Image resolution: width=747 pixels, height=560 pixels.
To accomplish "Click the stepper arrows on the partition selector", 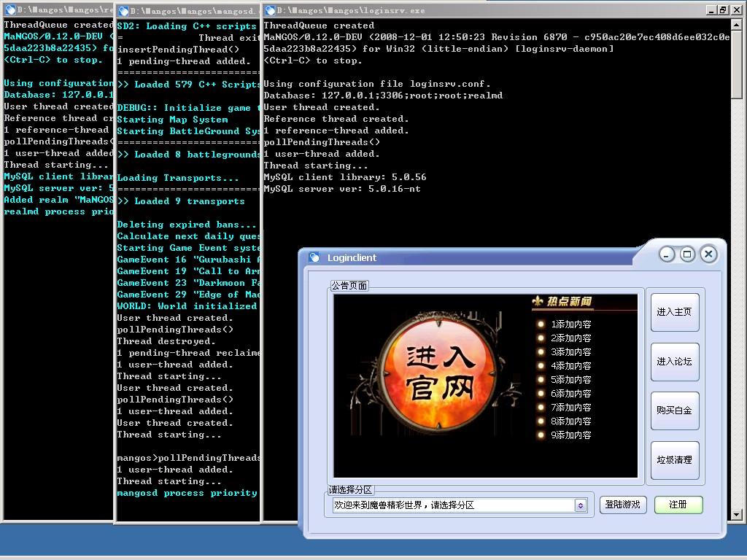I will coord(581,504).
